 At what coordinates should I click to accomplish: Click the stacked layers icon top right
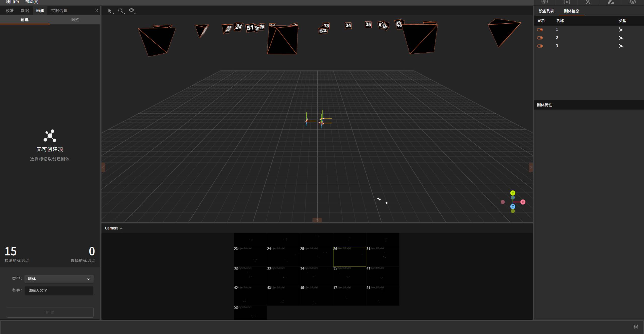point(633,2)
